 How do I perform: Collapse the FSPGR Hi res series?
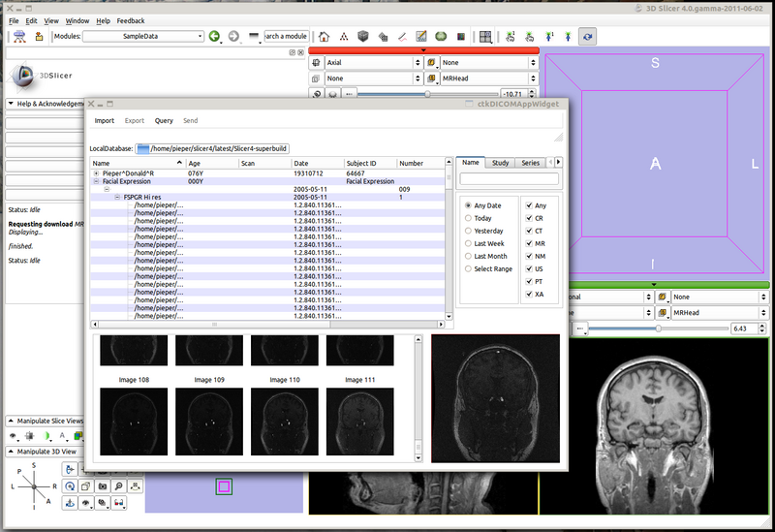(117, 198)
